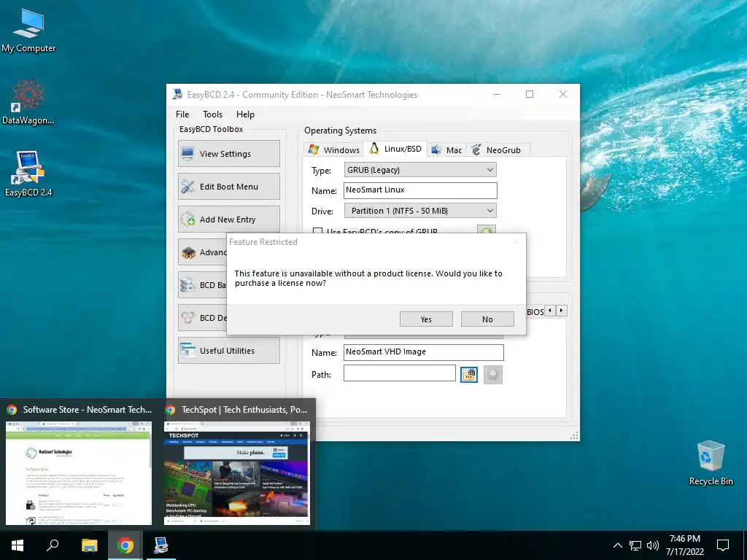Maximize the EasyBCD window
Viewport: 747px width, 560px height.
(x=530, y=94)
